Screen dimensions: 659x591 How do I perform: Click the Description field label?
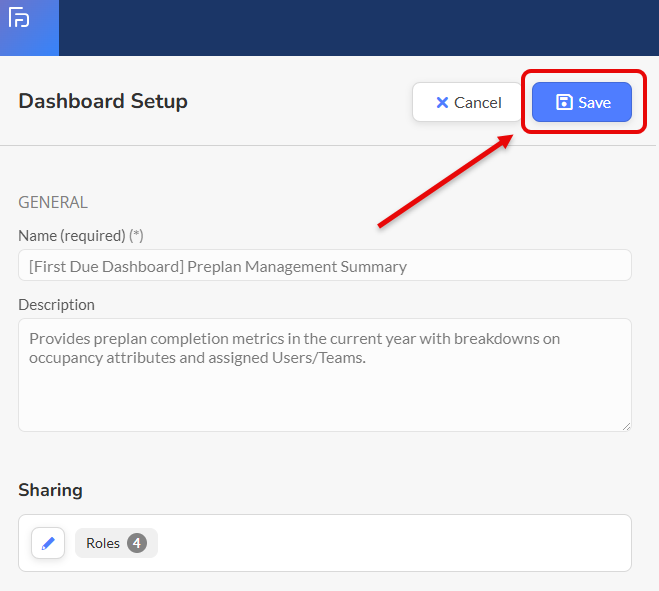pyautogui.click(x=56, y=305)
